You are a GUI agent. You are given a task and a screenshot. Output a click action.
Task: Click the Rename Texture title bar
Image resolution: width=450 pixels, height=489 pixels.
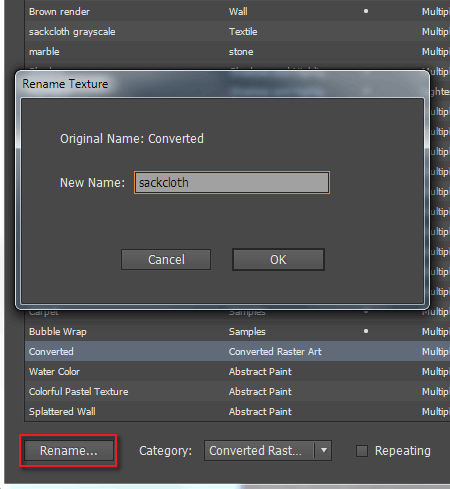pyautogui.click(x=222, y=84)
